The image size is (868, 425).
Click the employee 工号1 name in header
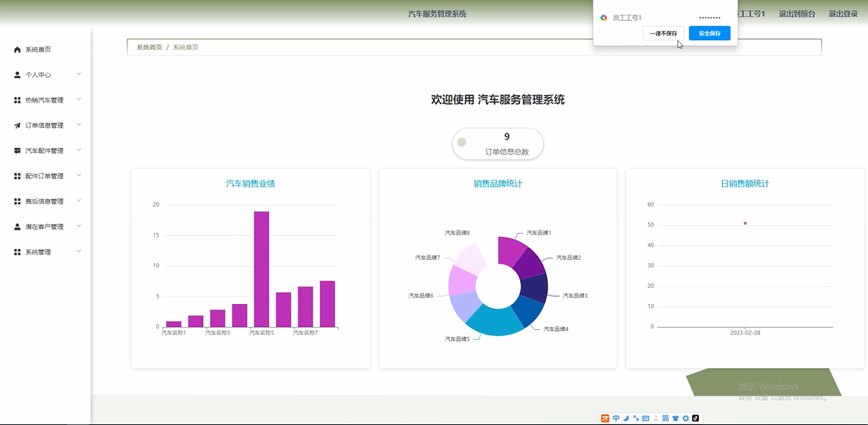point(751,14)
